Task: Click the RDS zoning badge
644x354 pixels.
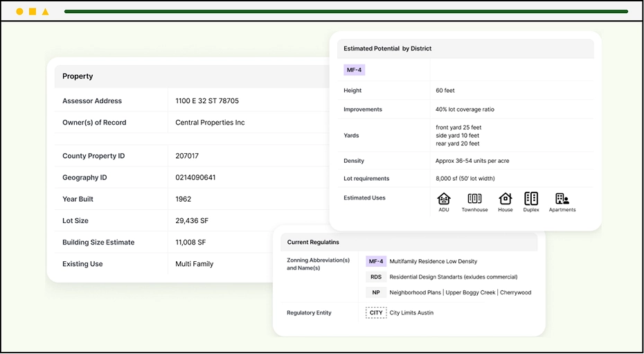Action: (x=376, y=277)
